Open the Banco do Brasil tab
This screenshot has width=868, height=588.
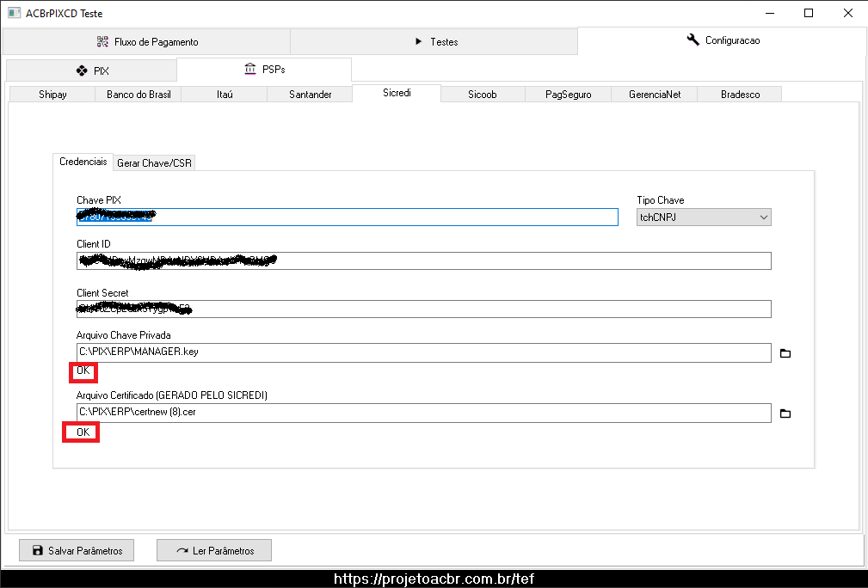pyautogui.click(x=139, y=95)
